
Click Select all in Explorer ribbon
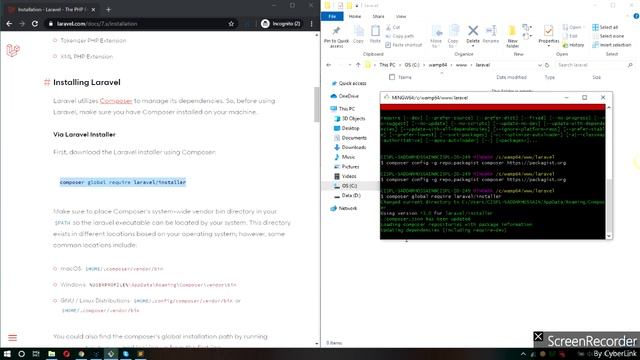605,27
